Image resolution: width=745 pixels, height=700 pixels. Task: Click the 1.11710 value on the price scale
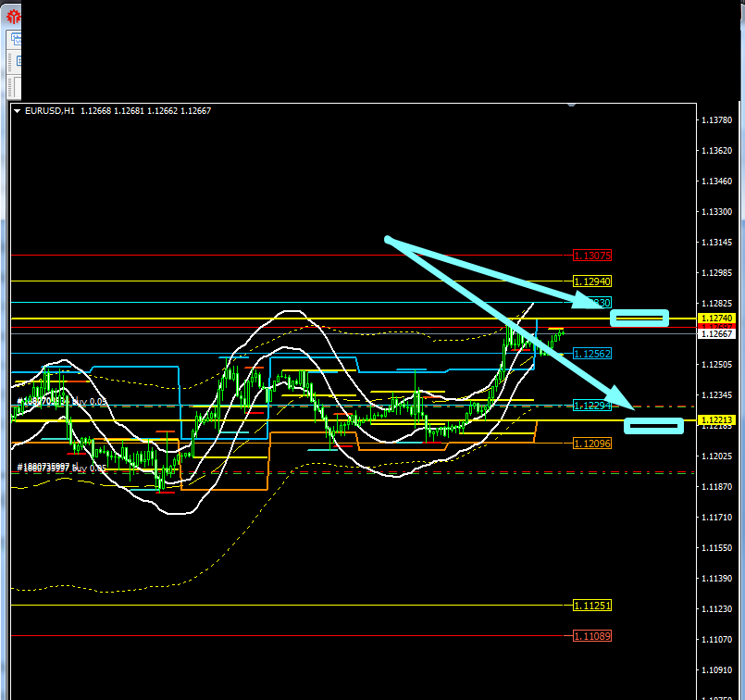(716, 517)
